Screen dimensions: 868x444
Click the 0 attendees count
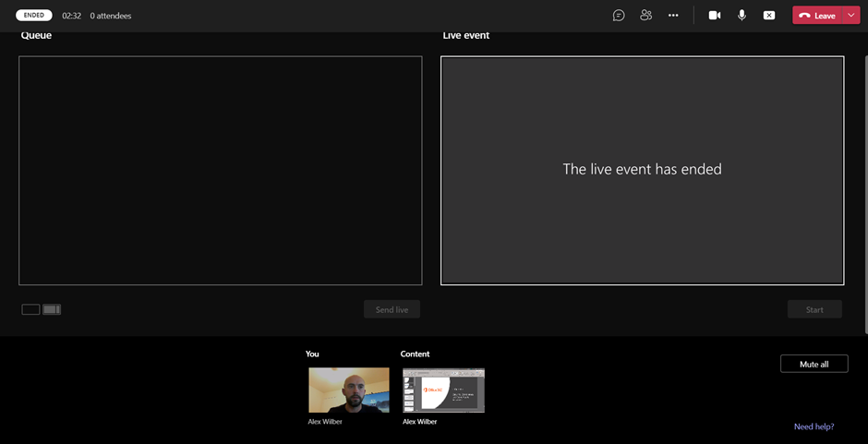111,16
